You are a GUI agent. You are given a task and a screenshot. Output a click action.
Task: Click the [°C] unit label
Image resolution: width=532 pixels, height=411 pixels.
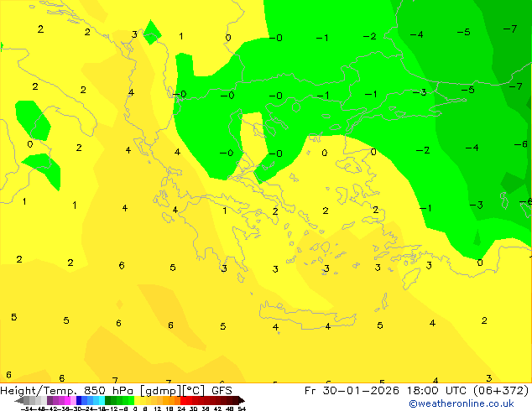click(x=194, y=391)
